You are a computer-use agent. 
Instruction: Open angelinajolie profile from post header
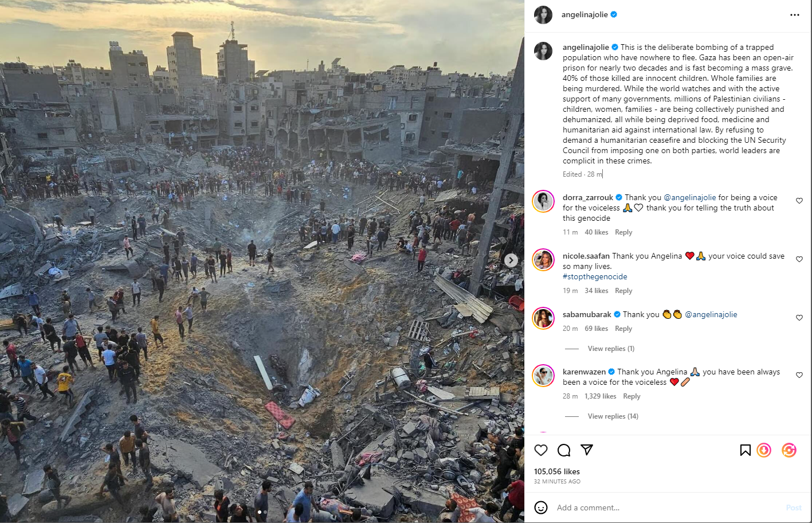(x=585, y=15)
